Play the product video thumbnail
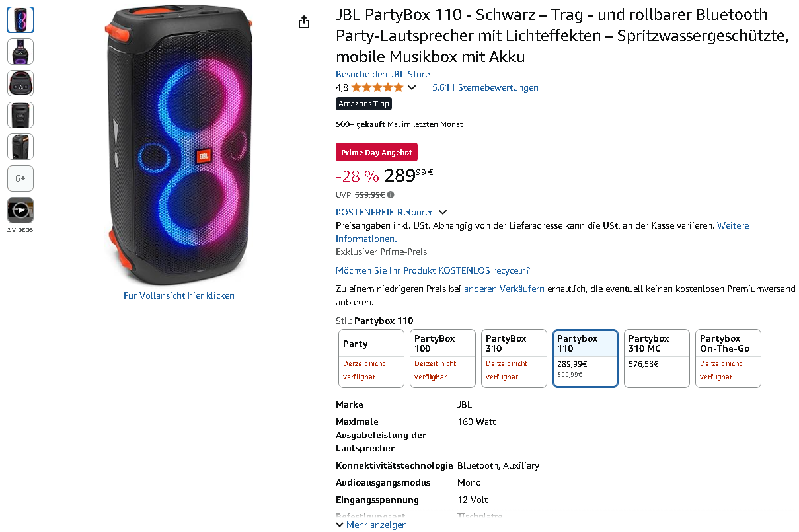Image resolution: width=799 pixels, height=532 pixels. click(20, 210)
